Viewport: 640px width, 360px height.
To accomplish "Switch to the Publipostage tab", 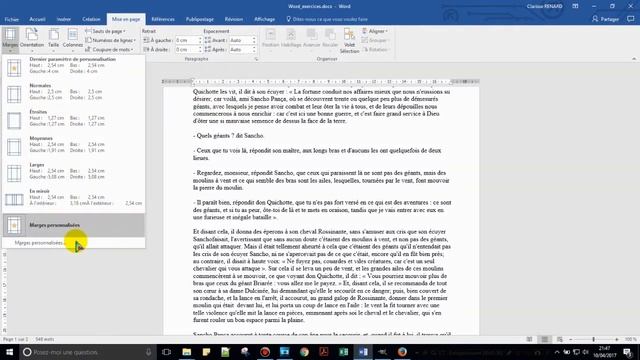I will (200, 19).
